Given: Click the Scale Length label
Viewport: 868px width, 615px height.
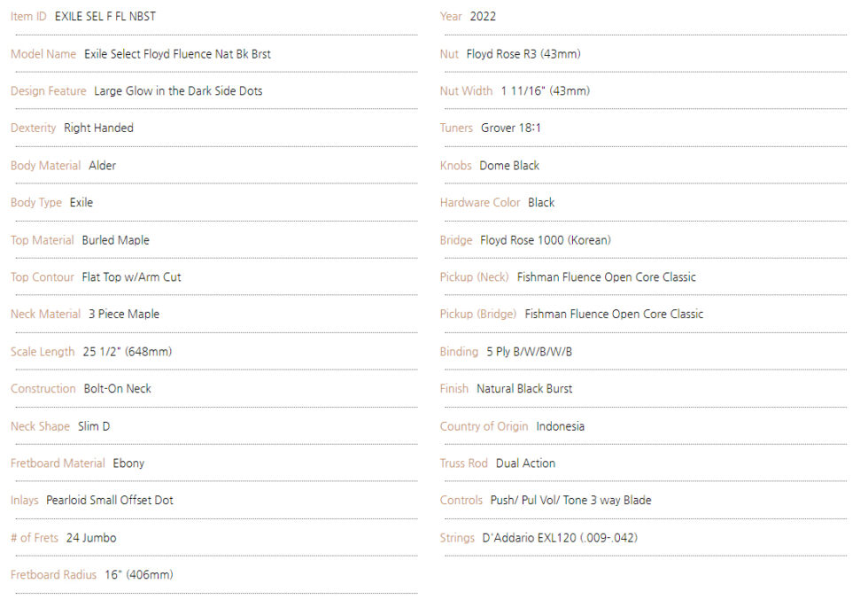Looking at the screenshot, I should point(43,352).
